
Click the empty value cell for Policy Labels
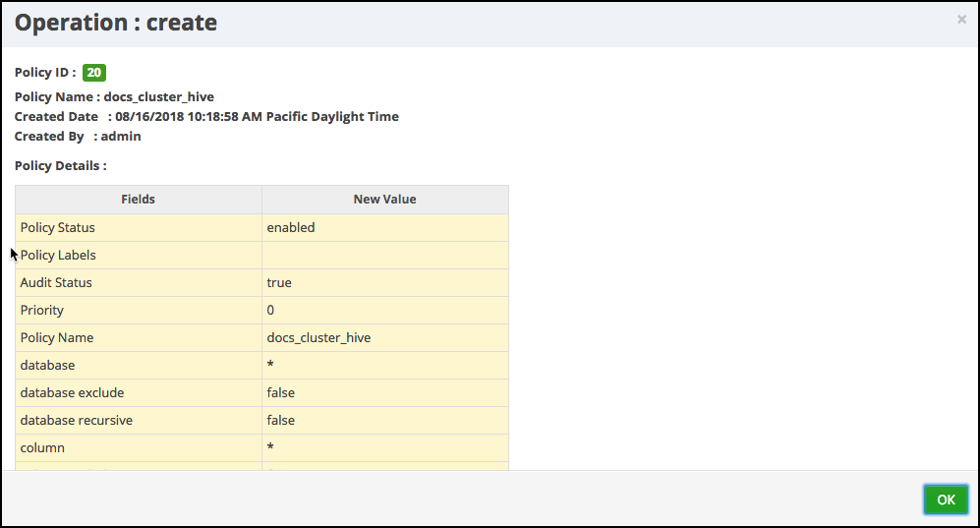(384, 255)
